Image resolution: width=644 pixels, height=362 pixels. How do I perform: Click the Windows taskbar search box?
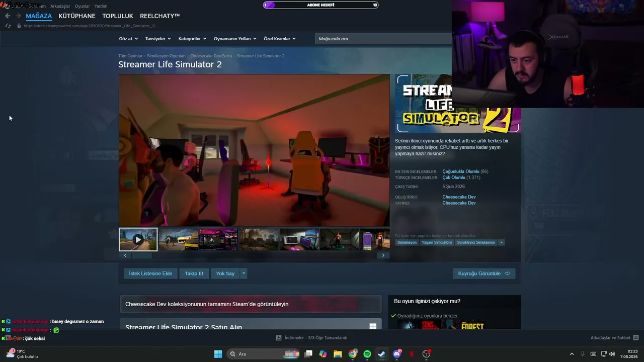(x=264, y=354)
